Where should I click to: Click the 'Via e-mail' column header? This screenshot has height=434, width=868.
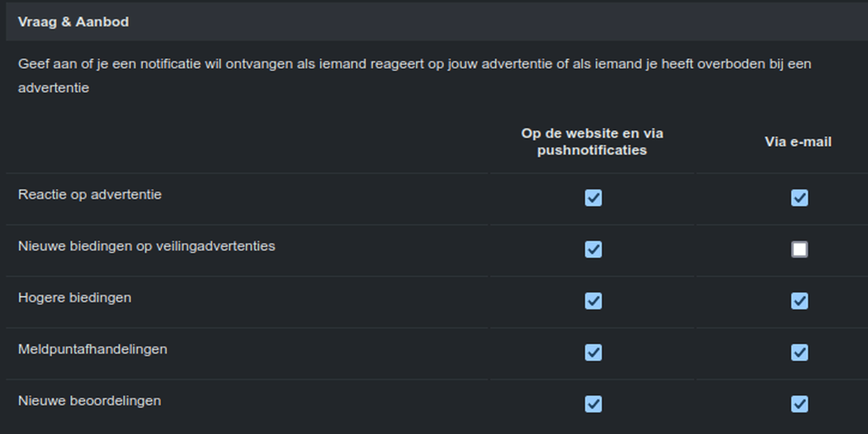pos(798,142)
